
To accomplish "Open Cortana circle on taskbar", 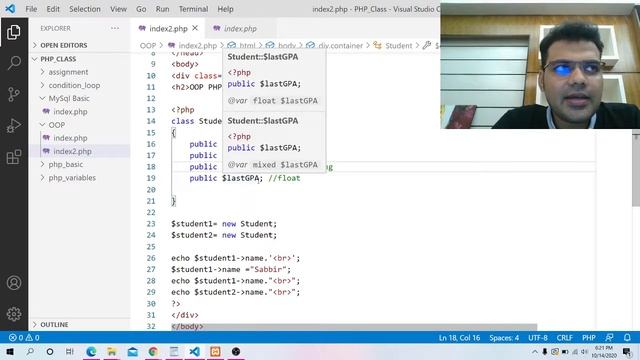I will tap(50, 351).
